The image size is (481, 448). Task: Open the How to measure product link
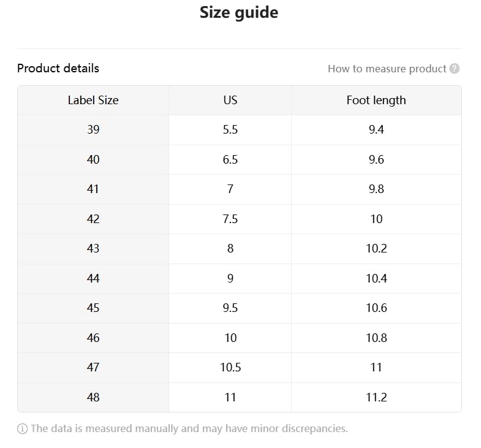click(x=387, y=69)
